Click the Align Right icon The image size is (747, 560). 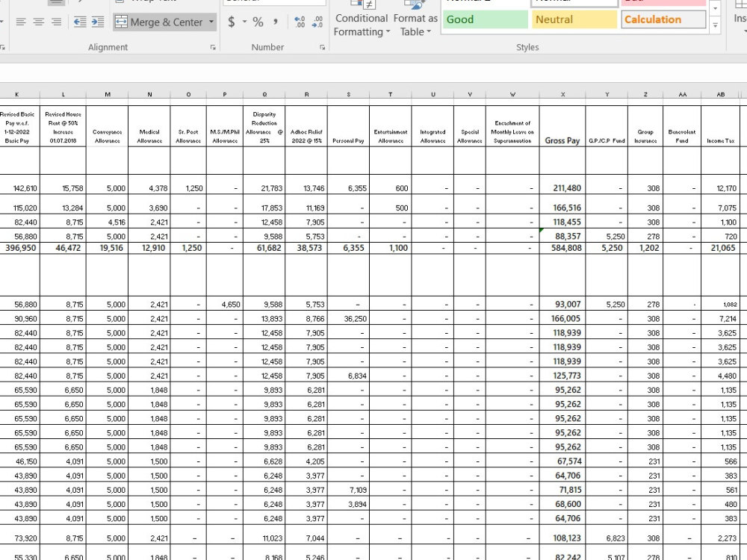pyautogui.click(x=56, y=22)
